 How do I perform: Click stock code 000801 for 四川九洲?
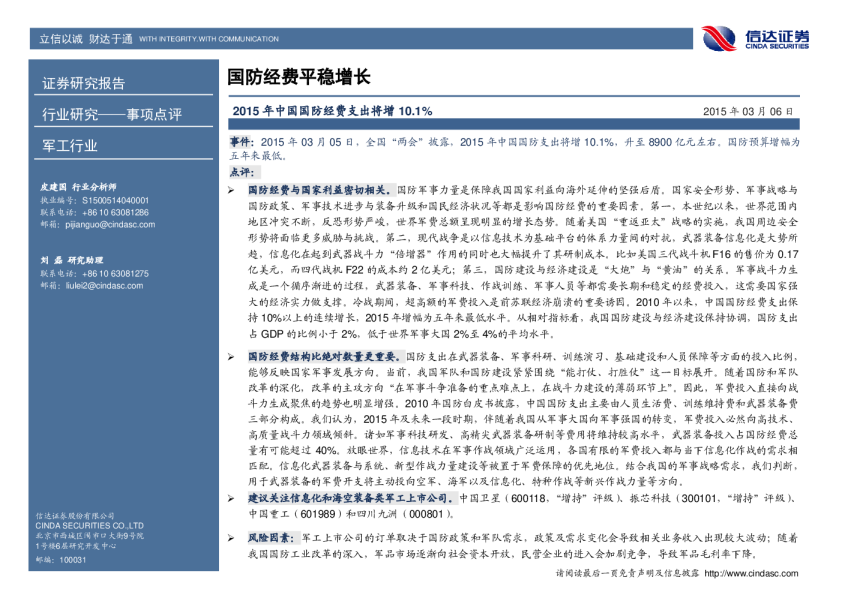[x=426, y=514]
